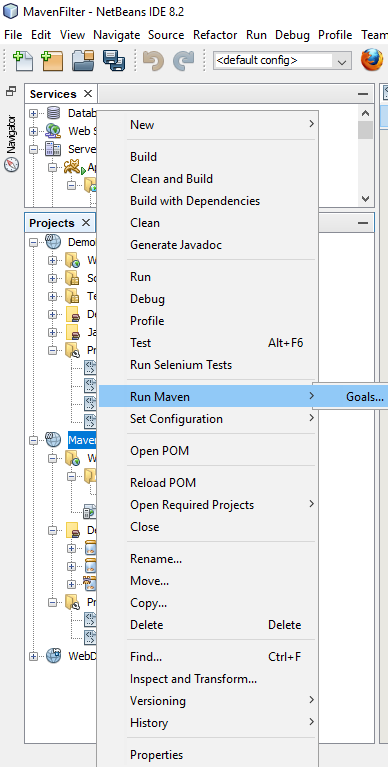Image resolution: width=388 pixels, height=767 pixels.
Task: Choose Reload POM
Action: click(208, 483)
